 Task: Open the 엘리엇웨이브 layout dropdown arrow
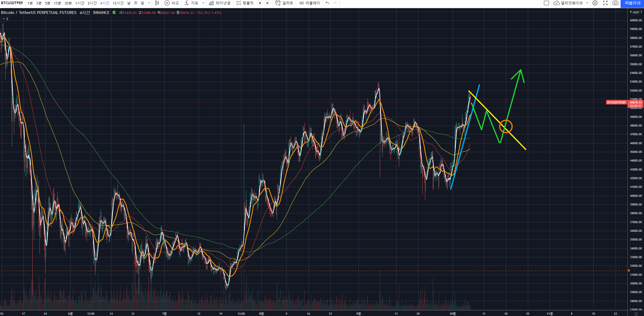[587, 3]
